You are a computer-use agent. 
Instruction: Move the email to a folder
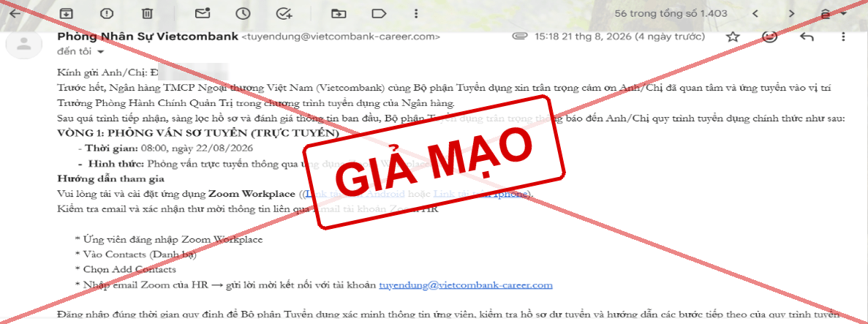(x=338, y=12)
